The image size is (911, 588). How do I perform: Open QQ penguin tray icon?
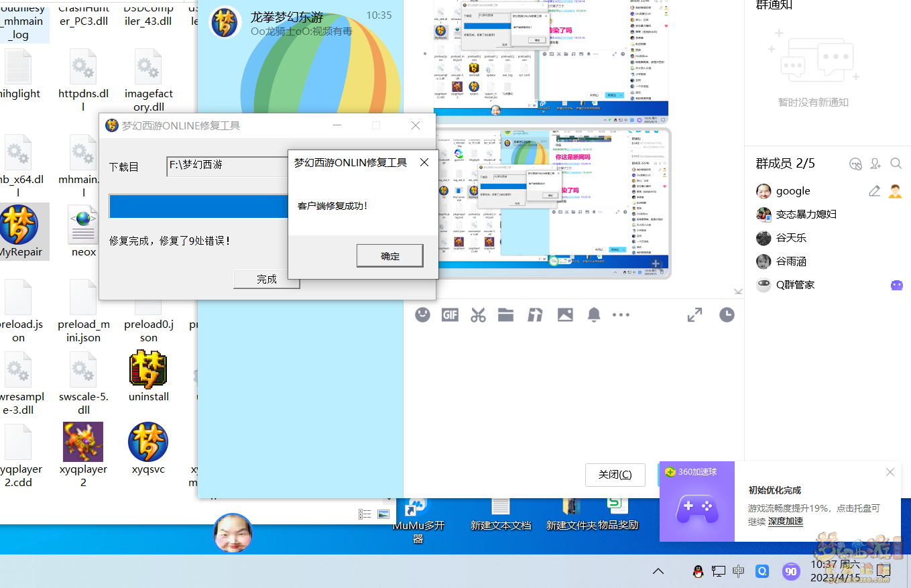point(698,571)
